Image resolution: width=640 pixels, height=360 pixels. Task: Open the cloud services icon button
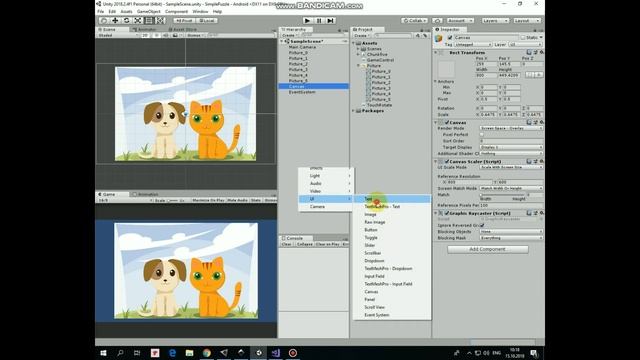click(437, 20)
